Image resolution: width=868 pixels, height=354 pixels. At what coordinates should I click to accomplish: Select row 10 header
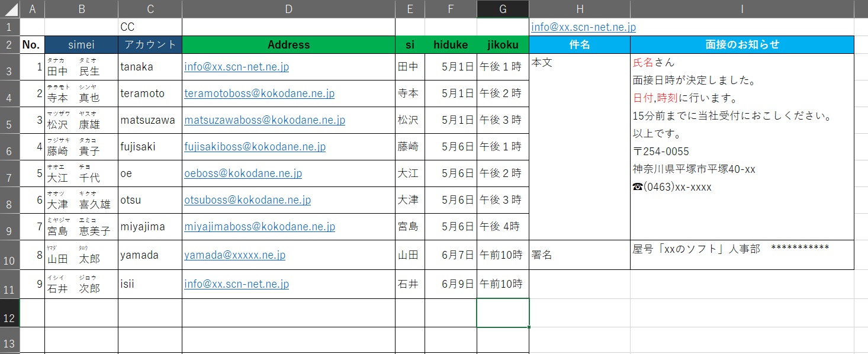pos(9,255)
